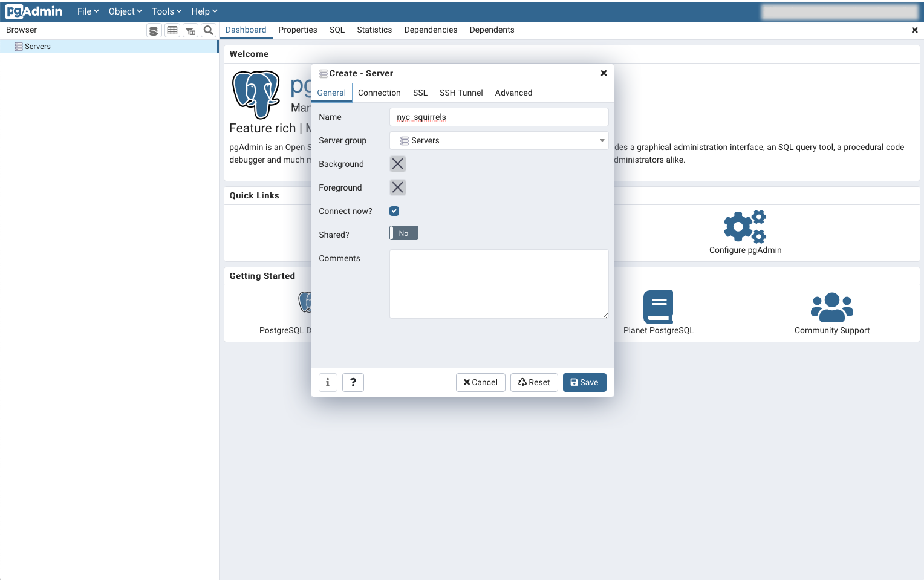Viewport: 924px width, 580px height.
Task: Clear the Background color swatch
Action: [397, 164]
